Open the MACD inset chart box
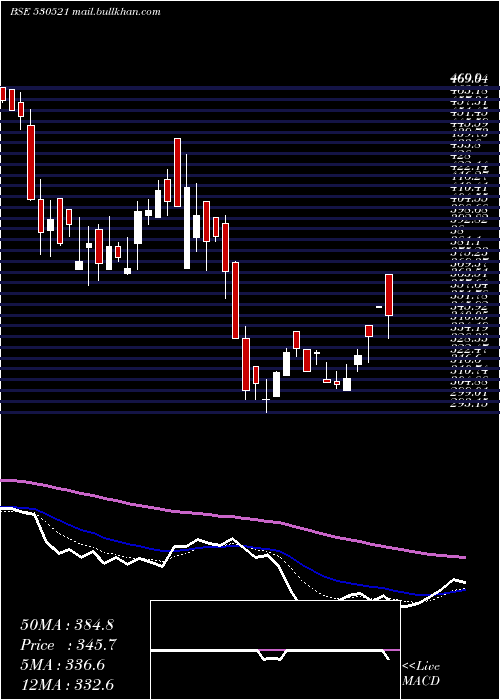500x700 pixels. pyautogui.click(x=275, y=650)
